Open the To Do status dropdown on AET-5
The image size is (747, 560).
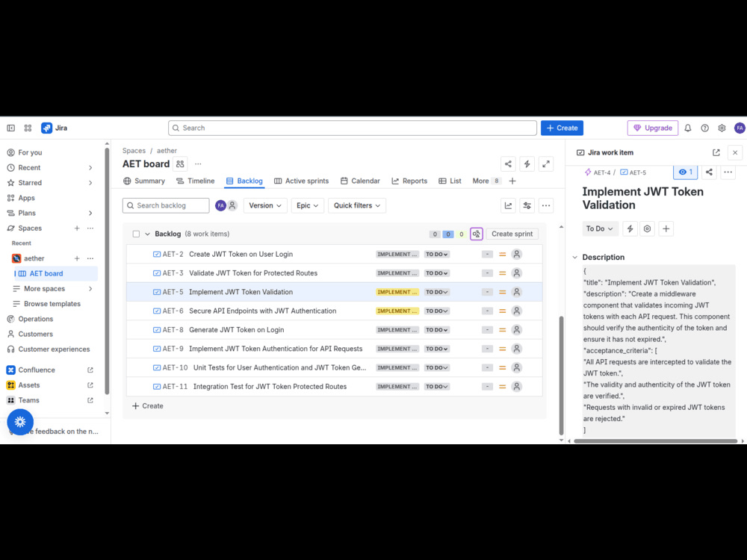[437, 292]
